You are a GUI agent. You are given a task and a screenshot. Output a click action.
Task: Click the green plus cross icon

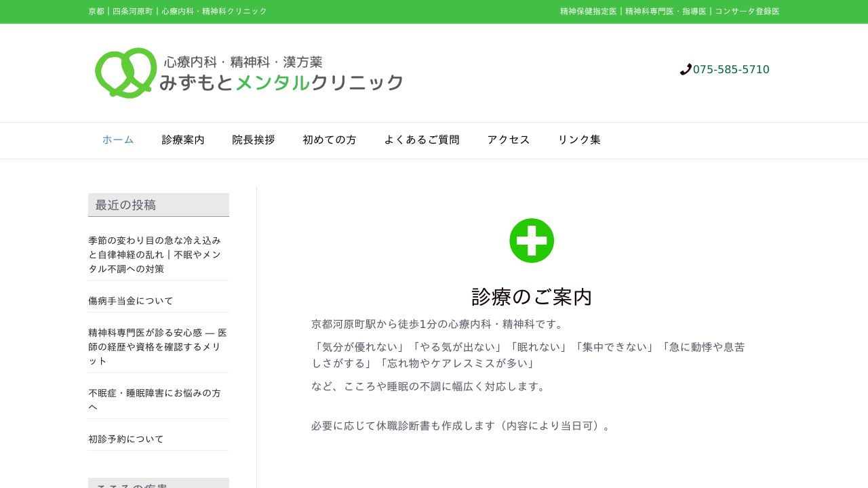point(532,241)
